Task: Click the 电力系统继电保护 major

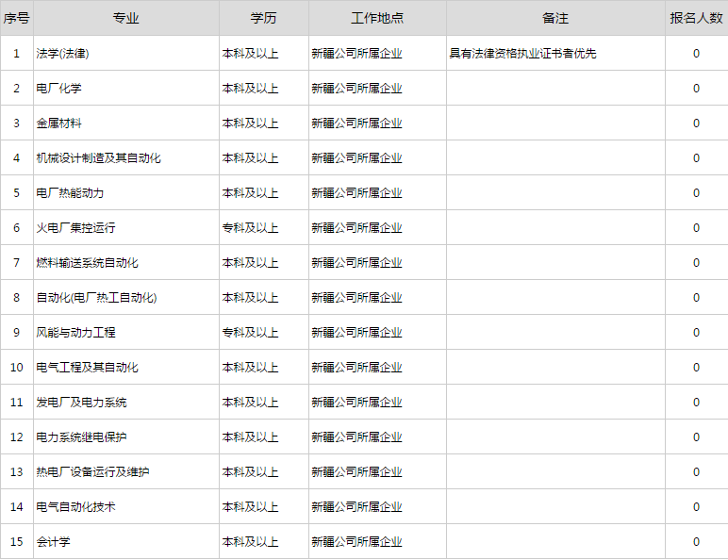Action: pos(81,437)
